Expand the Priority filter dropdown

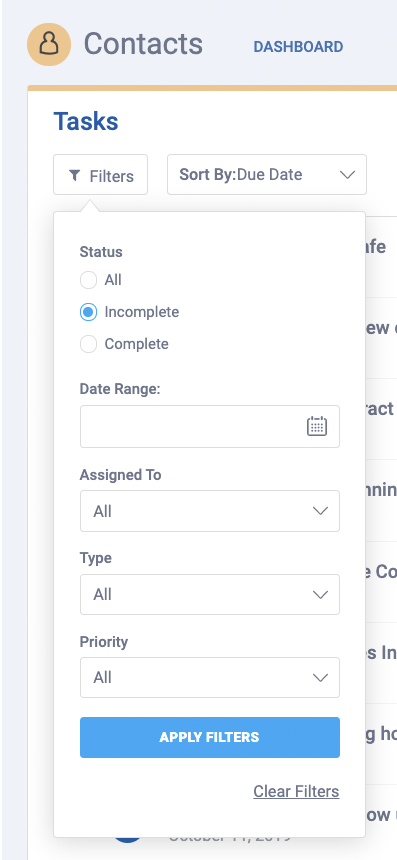210,677
